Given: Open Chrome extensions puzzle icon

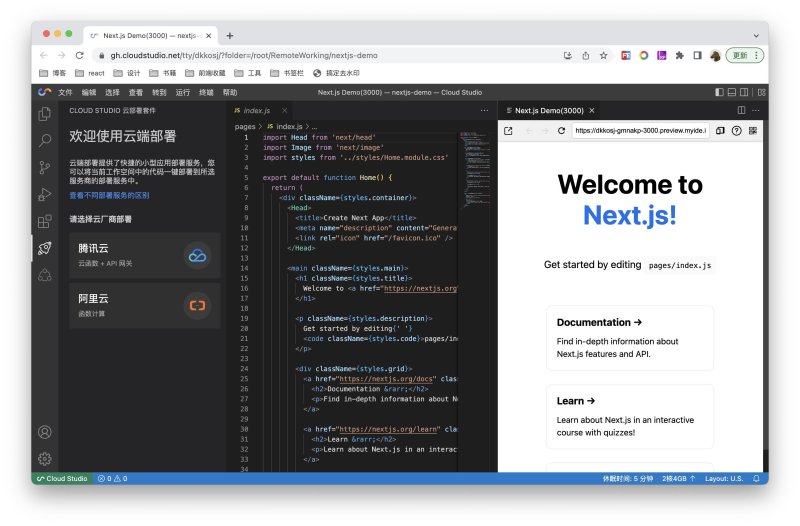Looking at the screenshot, I should pos(680,56).
